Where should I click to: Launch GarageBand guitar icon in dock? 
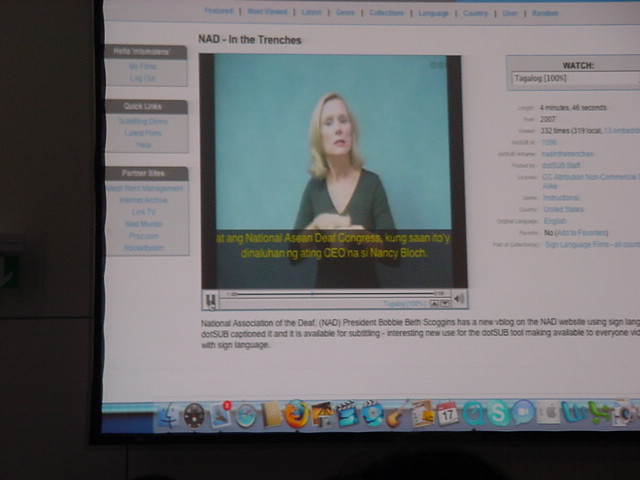click(x=397, y=414)
